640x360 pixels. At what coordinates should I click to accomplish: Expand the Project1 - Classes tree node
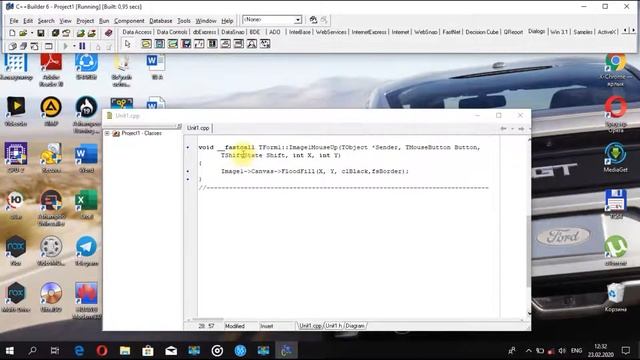click(107, 133)
